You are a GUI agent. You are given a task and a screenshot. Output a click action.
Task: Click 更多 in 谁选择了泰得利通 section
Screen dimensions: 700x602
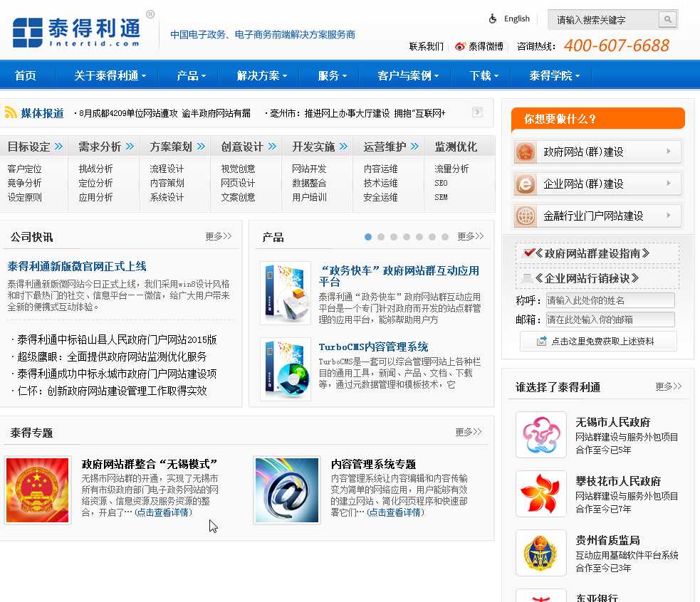click(668, 386)
